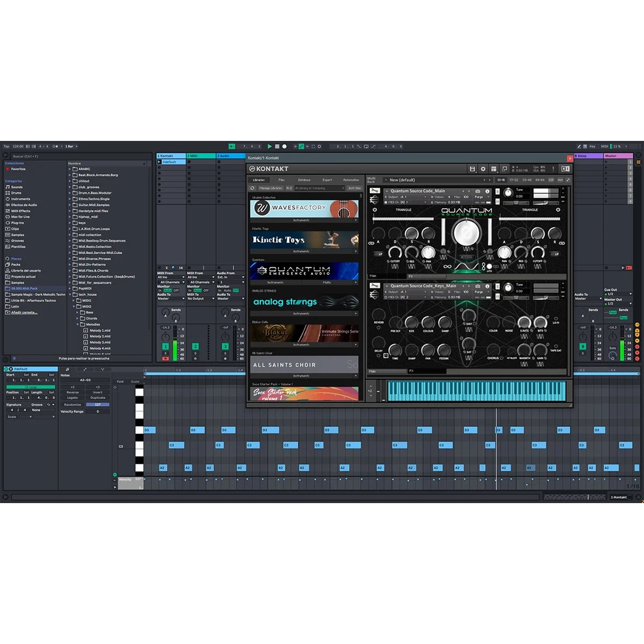Click the Plug-Ins category icon

click(x=8, y=223)
